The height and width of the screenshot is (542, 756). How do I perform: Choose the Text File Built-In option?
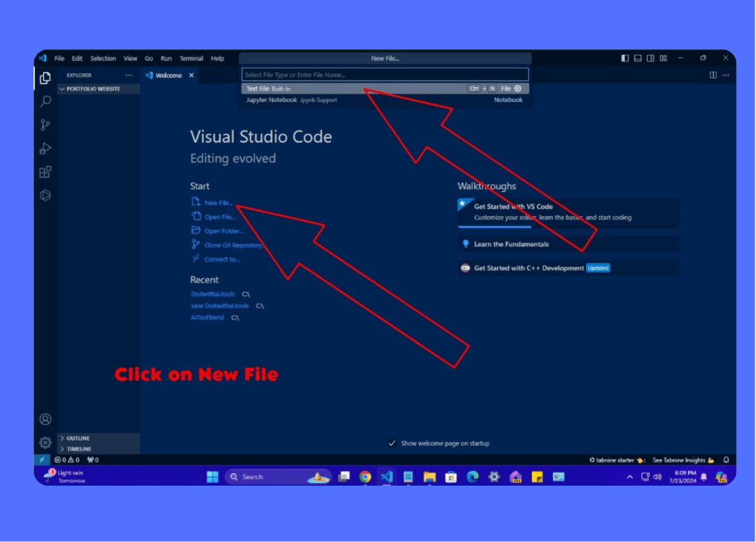[x=385, y=89]
